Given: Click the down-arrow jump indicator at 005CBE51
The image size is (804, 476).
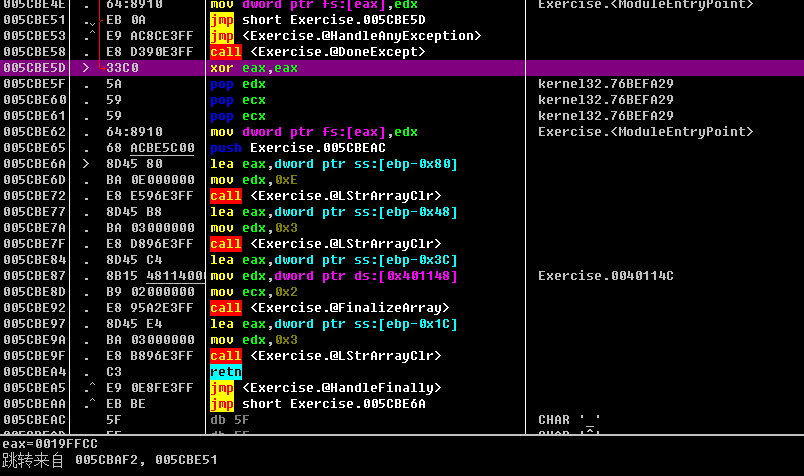Looking at the screenshot, I should [x=92, y=22].
